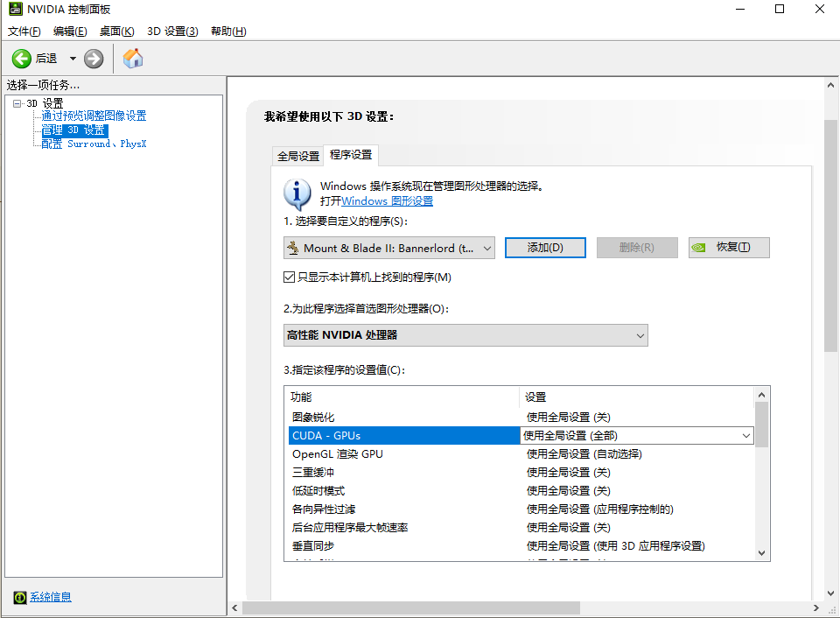The image size is (840, 618).
Task: Click the gray Forward arrow icon
Action: click(x=94, y=59)
